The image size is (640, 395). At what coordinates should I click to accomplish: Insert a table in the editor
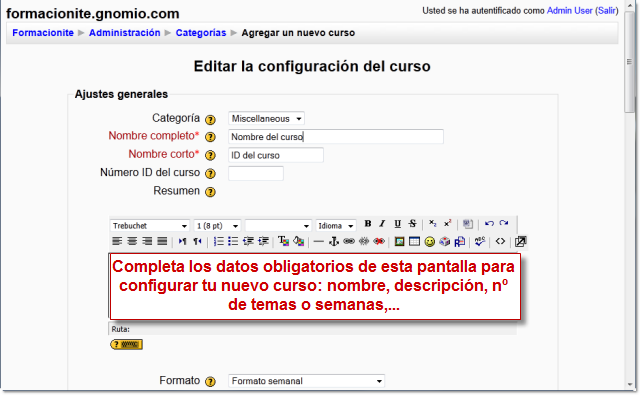click(414, 242)
